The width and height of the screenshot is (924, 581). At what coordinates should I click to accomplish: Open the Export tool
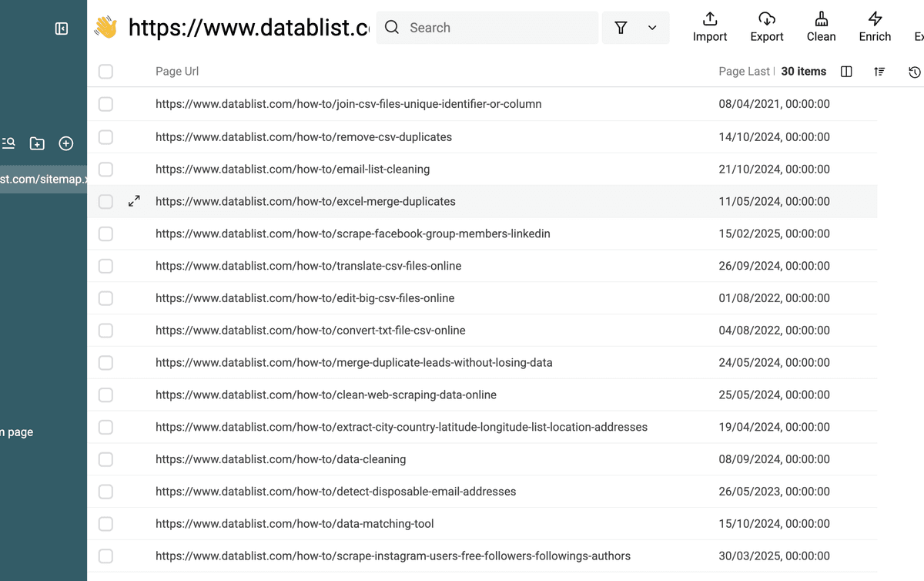click(x=767, y=27)
